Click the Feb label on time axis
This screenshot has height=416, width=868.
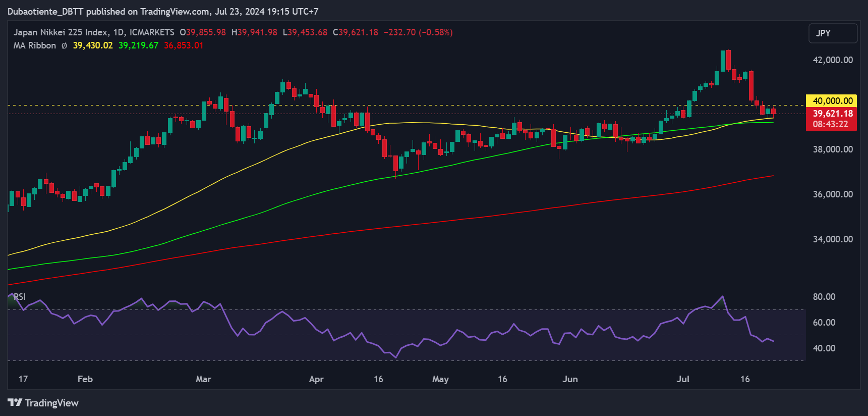(x=85, y=379)
